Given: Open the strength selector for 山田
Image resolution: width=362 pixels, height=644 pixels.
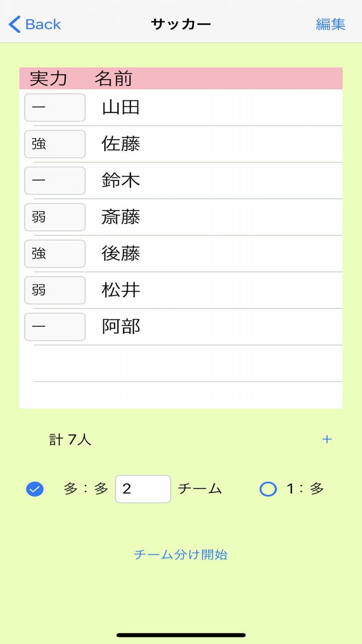Looking at the screenshot, I should click(x=54, y=107).
